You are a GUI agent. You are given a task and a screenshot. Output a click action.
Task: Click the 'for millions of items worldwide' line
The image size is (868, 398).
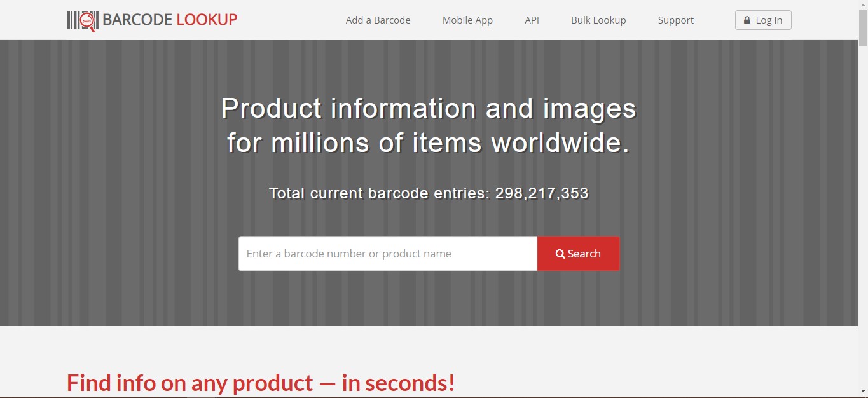428,143
